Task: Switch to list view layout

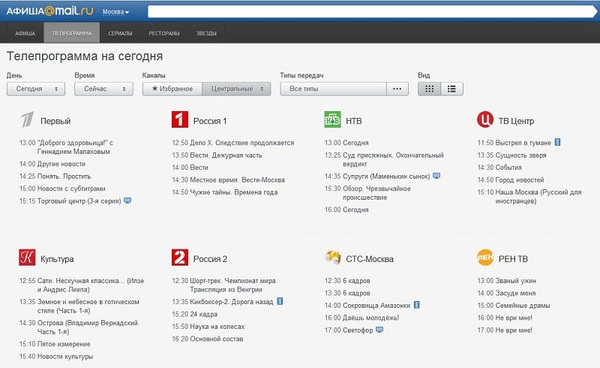Action: tap(452, 89)
